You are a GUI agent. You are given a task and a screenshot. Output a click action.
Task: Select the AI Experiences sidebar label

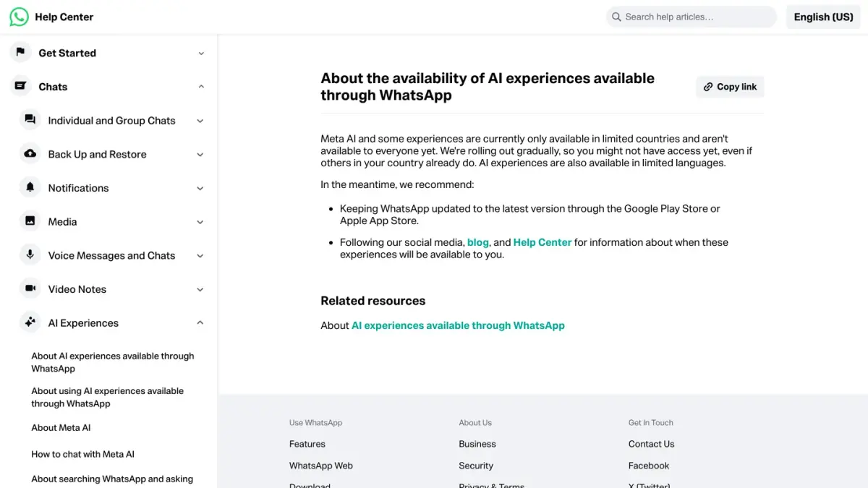coord(83,323)
